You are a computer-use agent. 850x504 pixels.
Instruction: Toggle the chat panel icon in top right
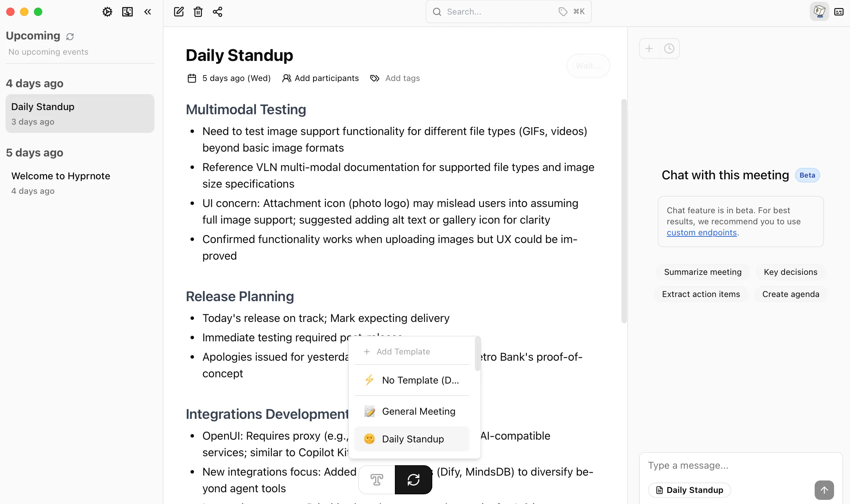(819, 12)
